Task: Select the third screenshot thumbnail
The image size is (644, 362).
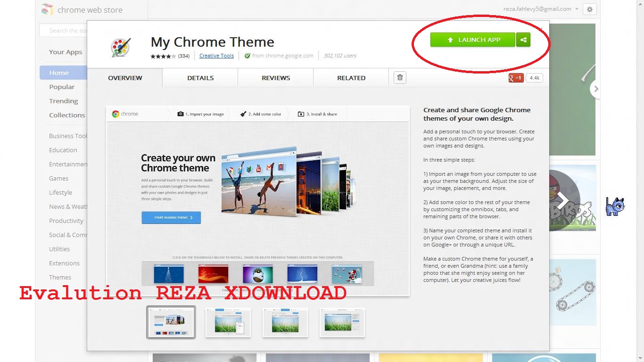Action: point(285,322)
